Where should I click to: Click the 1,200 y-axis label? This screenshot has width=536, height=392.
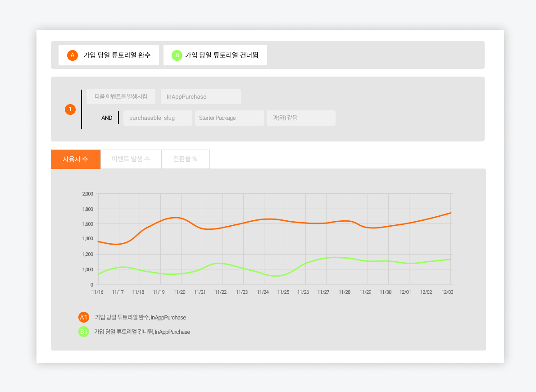point(87,254)
